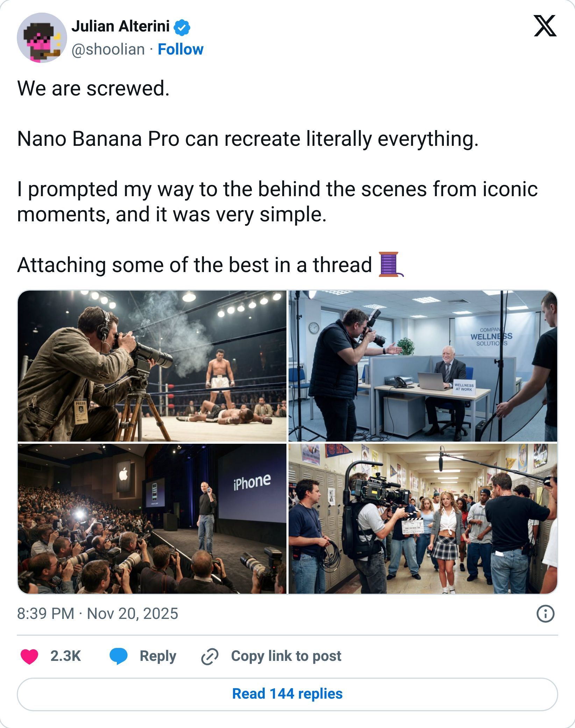The height and width of the screenshot is (728, 575).
Task: Click the reply speech bubble icon
Action: 119,656
